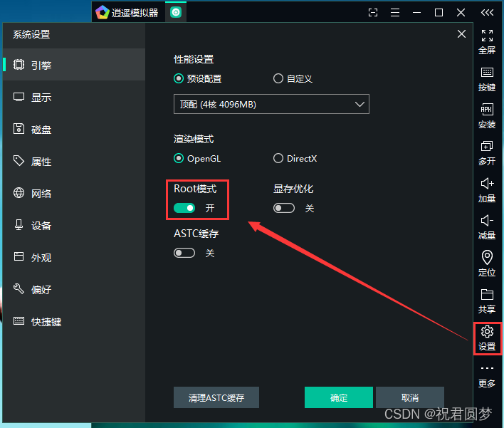The image size is (504, 428).
Task: Turn off the Root模式 switch
Action: 184,208
